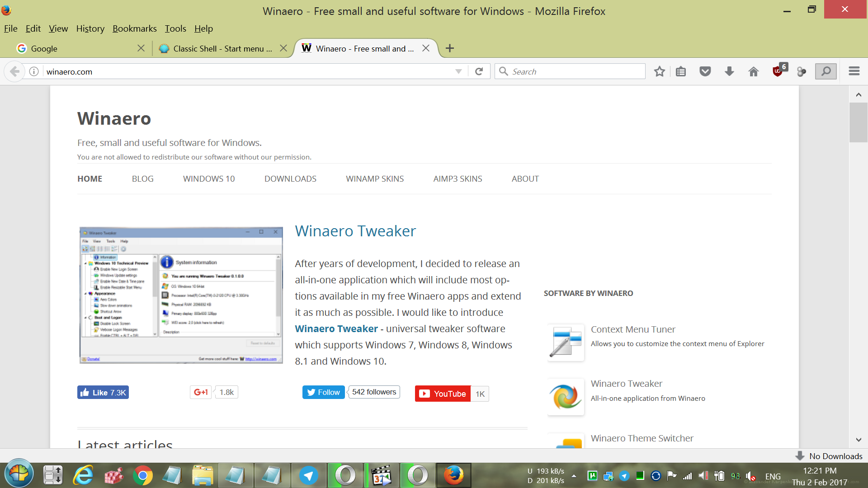Click the Pocket toolbar icon
The width and height of the screenshot is (868, 488).
(705, 71)
